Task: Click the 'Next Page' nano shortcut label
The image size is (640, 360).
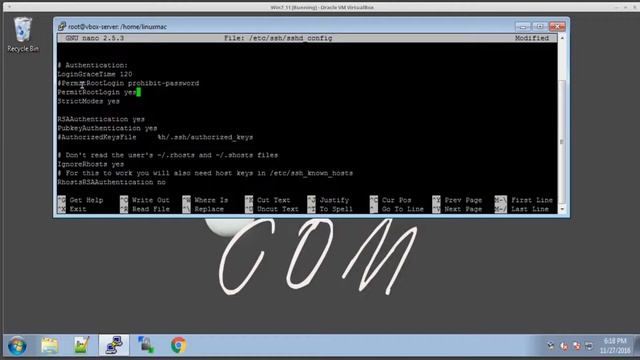Action: coord(463,209)
